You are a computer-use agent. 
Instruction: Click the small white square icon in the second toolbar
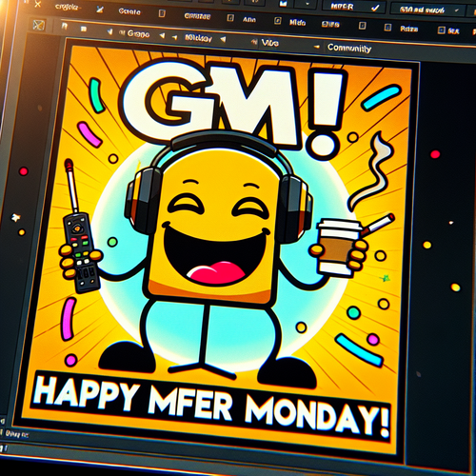point(84,29)
